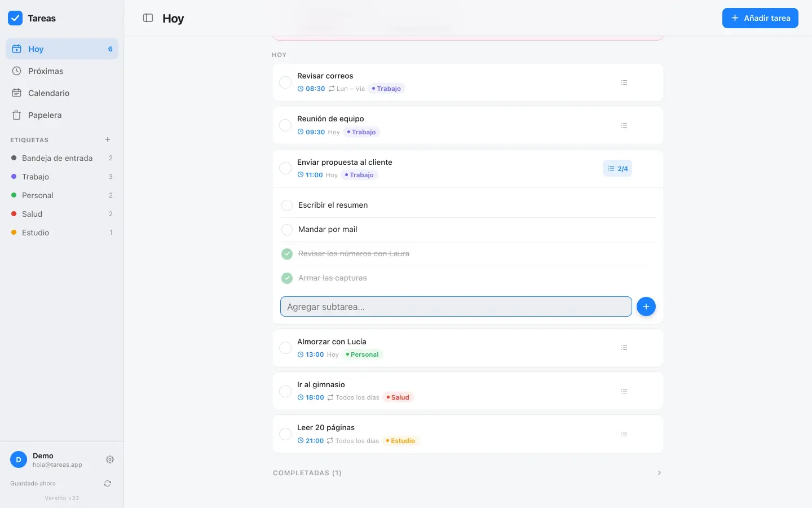Viewport: 812px width, 508px height.
Task: Filter by Bandeja de entrada label
Action: click(x=62, y=158)
